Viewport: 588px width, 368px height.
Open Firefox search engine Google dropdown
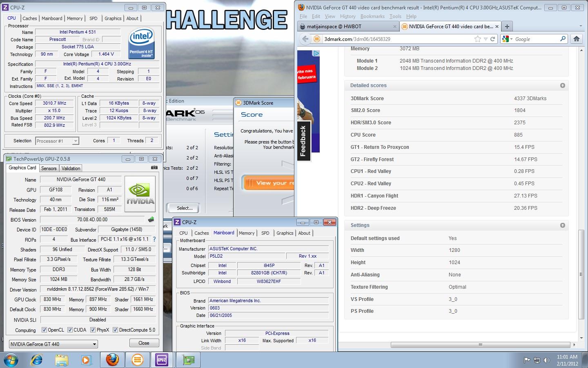508,39
